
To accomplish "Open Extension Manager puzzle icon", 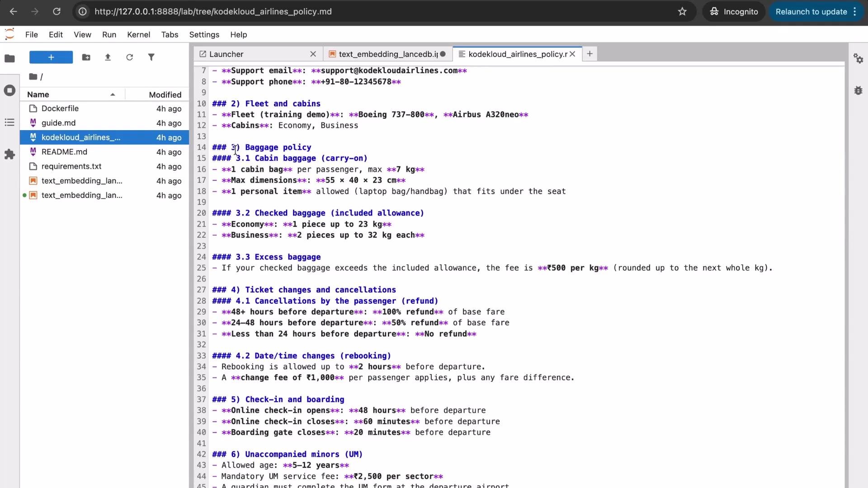I will [9, 155].
